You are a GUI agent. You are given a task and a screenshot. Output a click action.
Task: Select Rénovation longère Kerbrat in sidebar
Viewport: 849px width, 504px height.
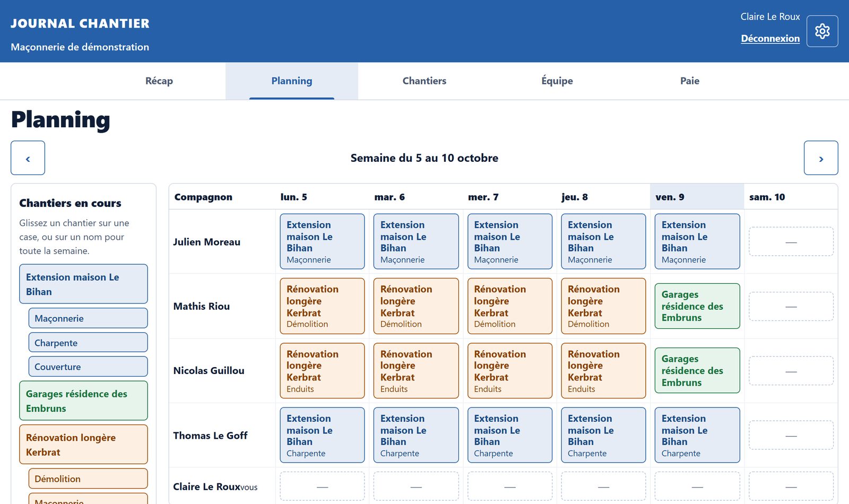83,445
